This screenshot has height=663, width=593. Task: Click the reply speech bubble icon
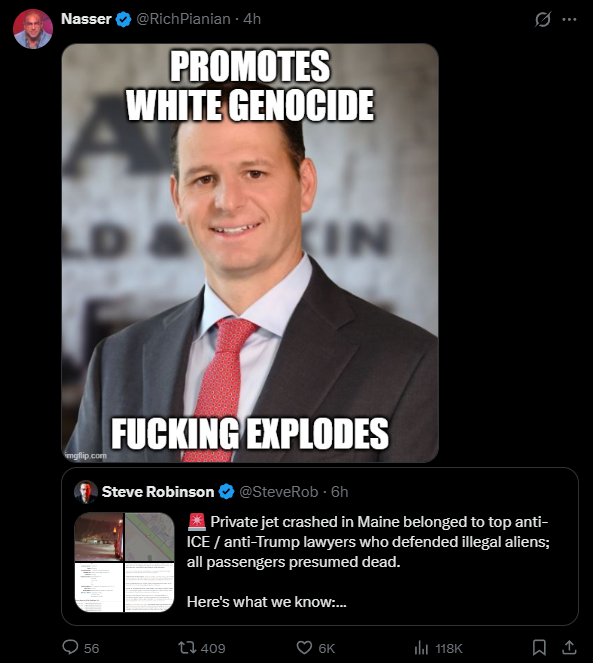tap(70, 647)
